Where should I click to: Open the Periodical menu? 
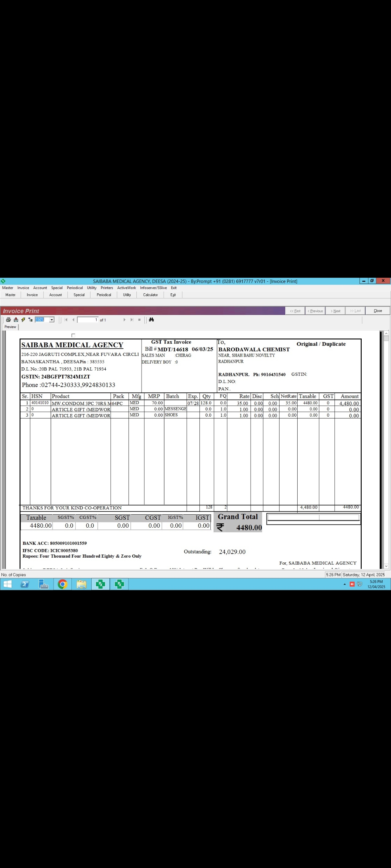75,288
